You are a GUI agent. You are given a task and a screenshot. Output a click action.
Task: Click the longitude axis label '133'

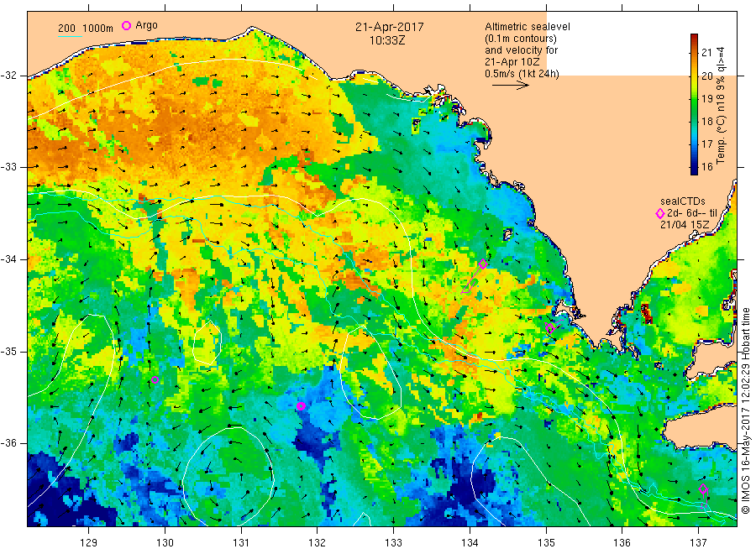click(x=393, y=543)
